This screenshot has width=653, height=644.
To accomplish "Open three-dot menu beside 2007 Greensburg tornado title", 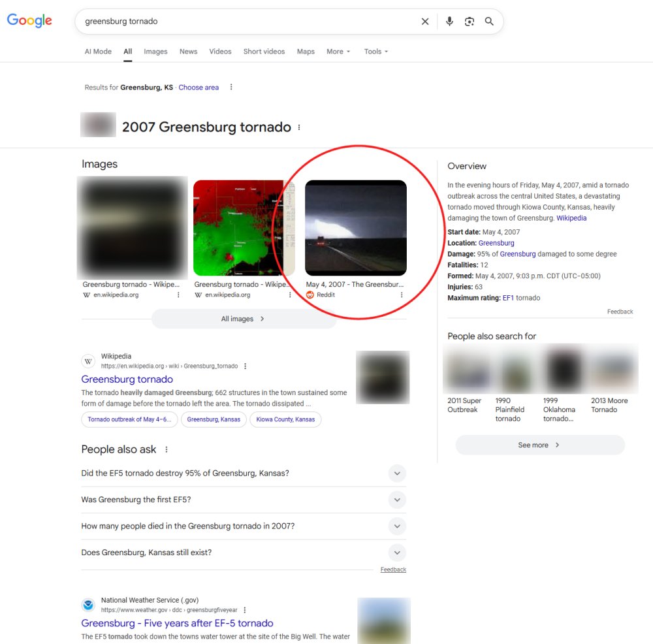I will [300, 127].
